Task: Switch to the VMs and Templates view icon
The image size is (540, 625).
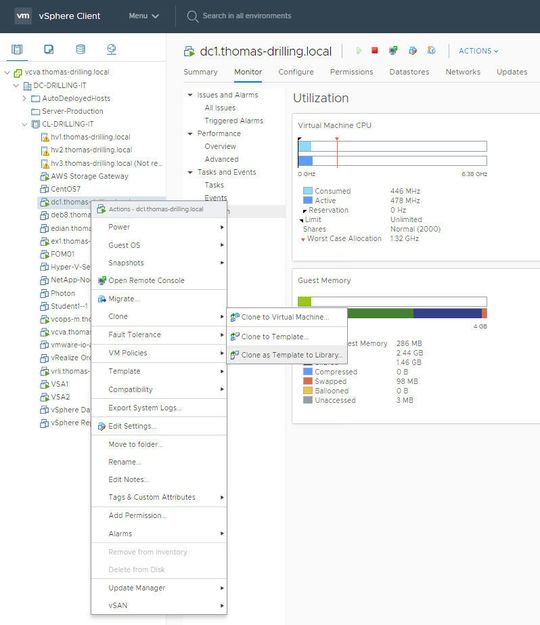Action: pos(49,49)
